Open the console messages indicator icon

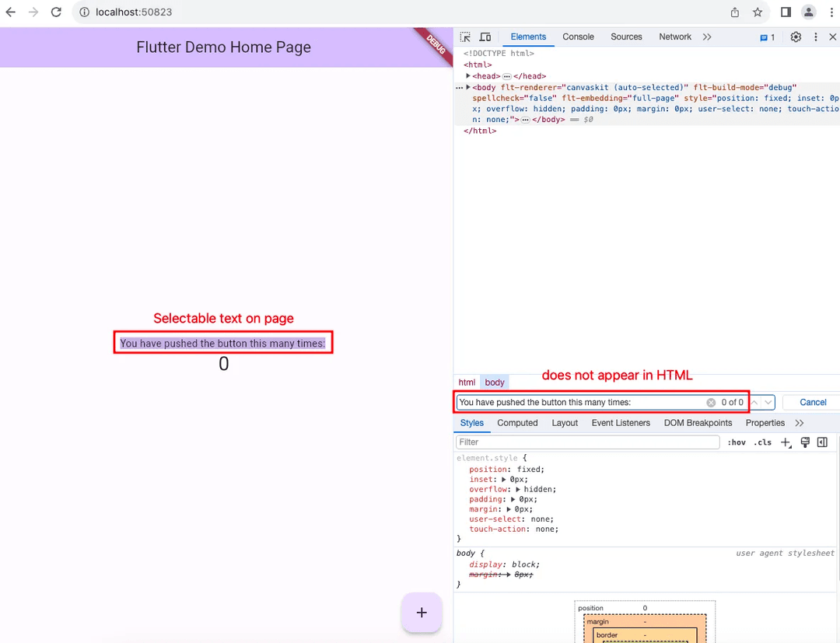tap(764, 37)
